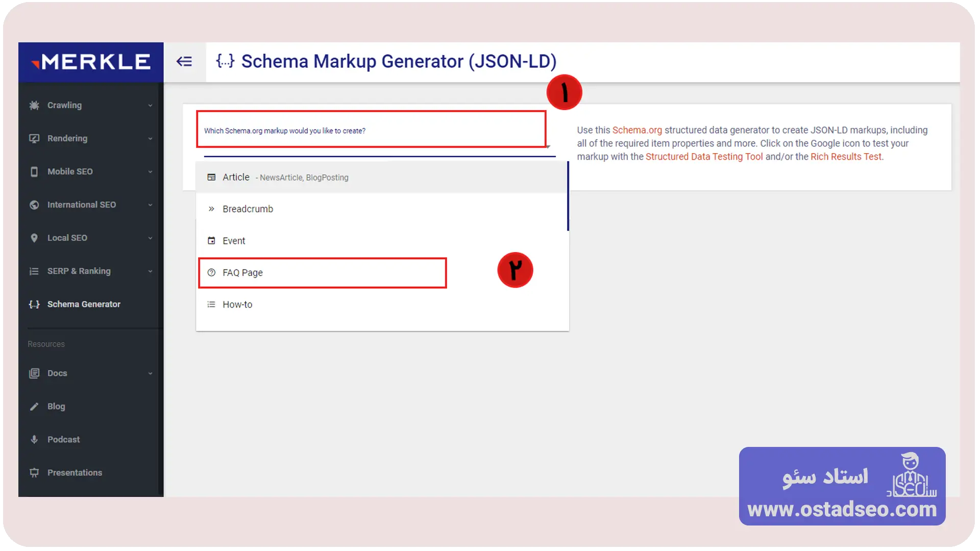
Task: Click the Article option's newspaper icon
Action: pyautogui.click(x=211, y=177)
